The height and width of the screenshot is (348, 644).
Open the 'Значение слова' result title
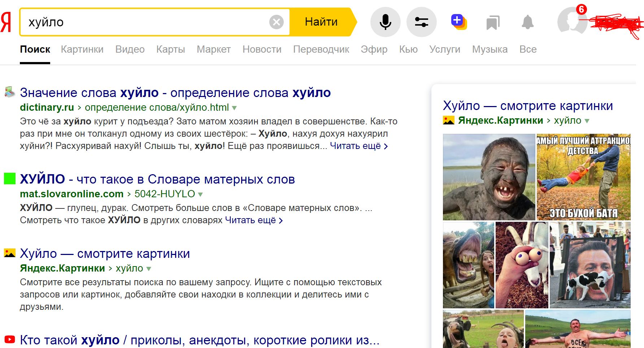pos(175,93)
